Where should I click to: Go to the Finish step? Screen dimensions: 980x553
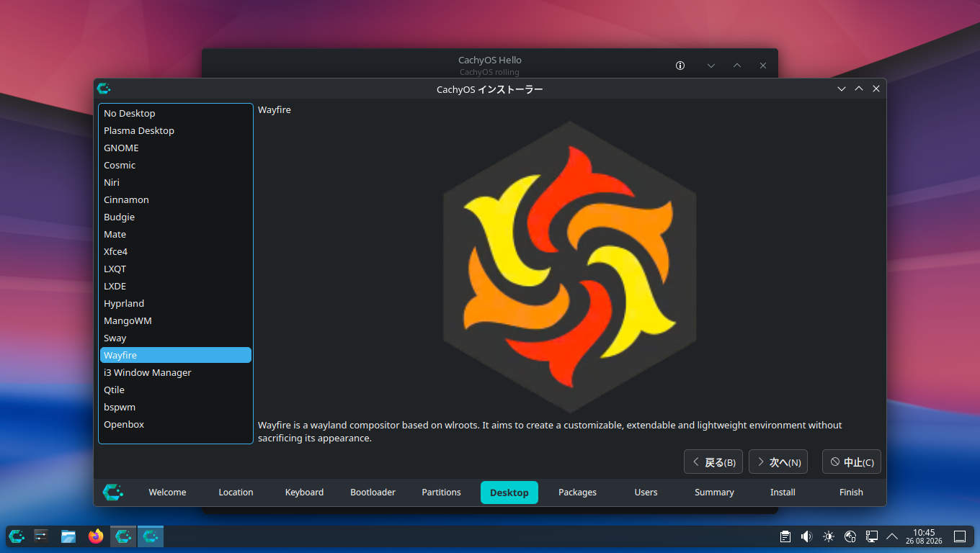click(851, 493)
